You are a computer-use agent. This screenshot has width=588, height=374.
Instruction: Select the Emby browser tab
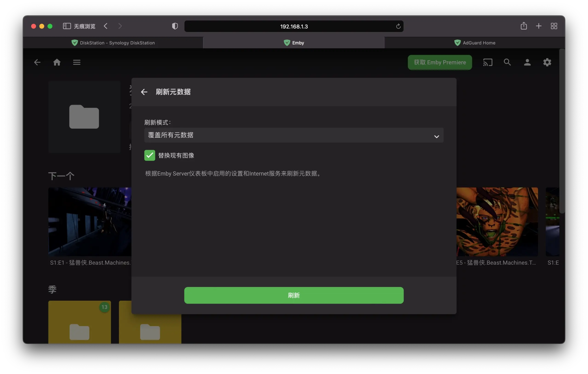coord(294,43)
